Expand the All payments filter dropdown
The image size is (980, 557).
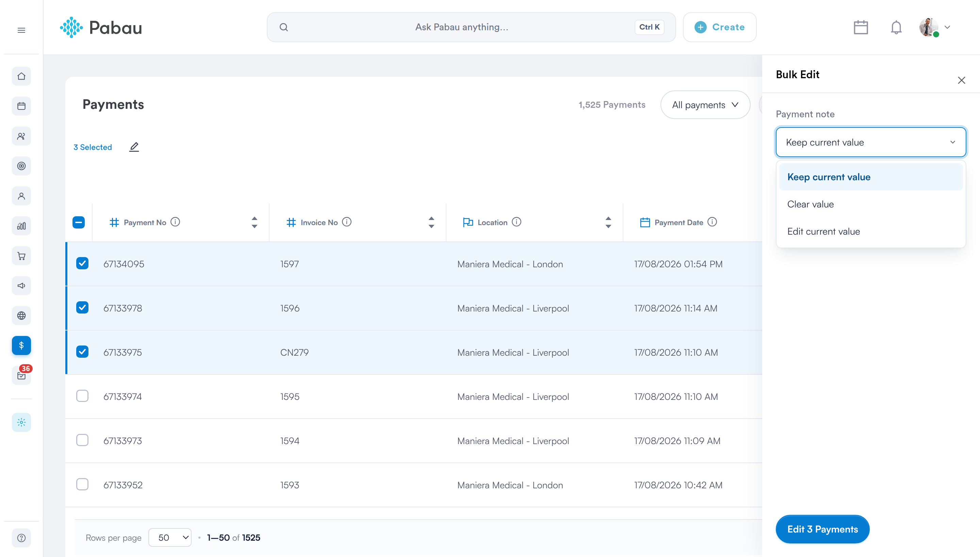pos(705,105)
